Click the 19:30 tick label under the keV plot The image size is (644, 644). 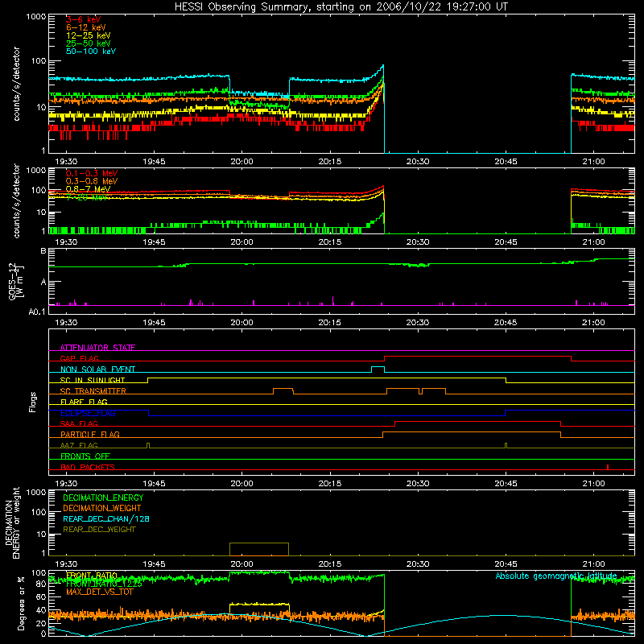(x=66, y=162)
